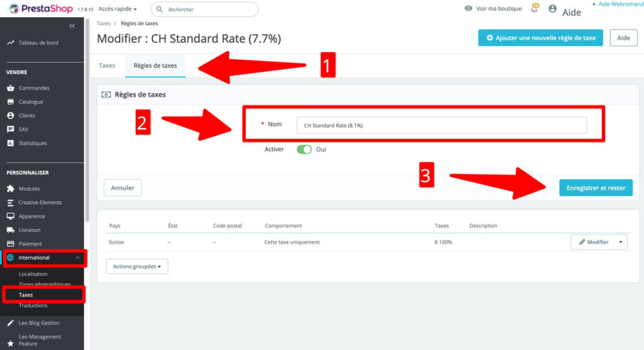Click the Modules puzzle icon in sidebar
Viewport: 644px width, 350px height.
click(x=11, y=189)
